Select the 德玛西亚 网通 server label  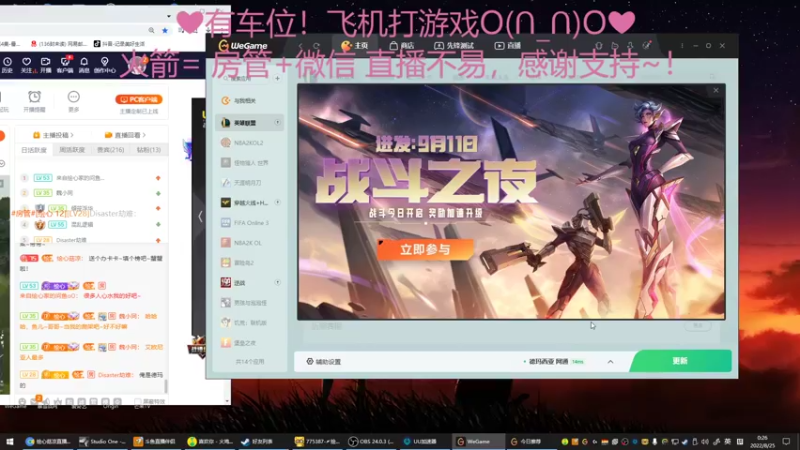click(548, 361)
